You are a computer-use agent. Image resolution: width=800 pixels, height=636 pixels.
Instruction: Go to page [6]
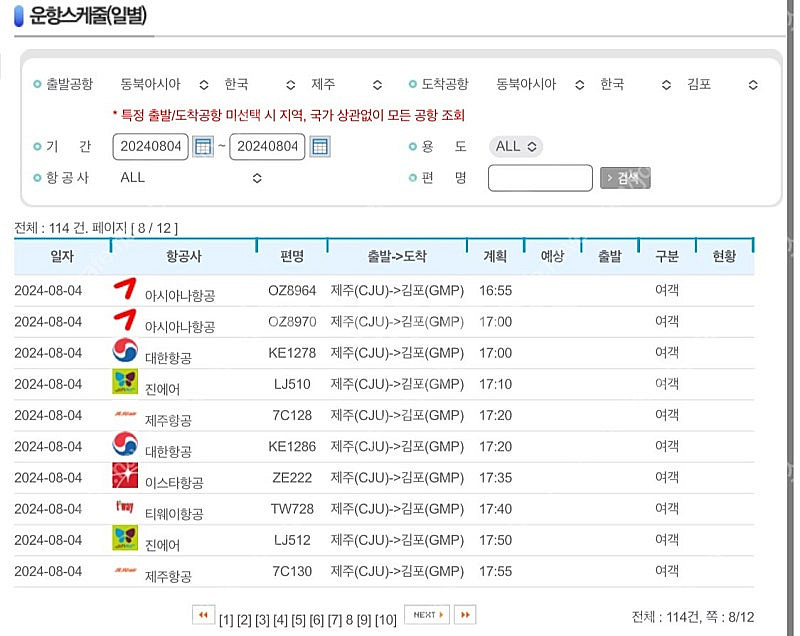pyautogui.click(x=317, y=620)
